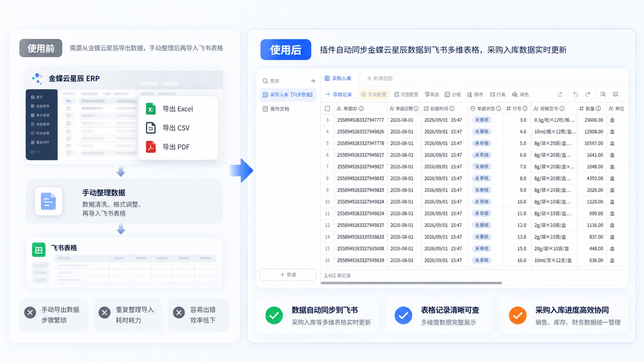
Task: Click the Excel icon beside 导出 Excel
Action: [x=151, y=109]
